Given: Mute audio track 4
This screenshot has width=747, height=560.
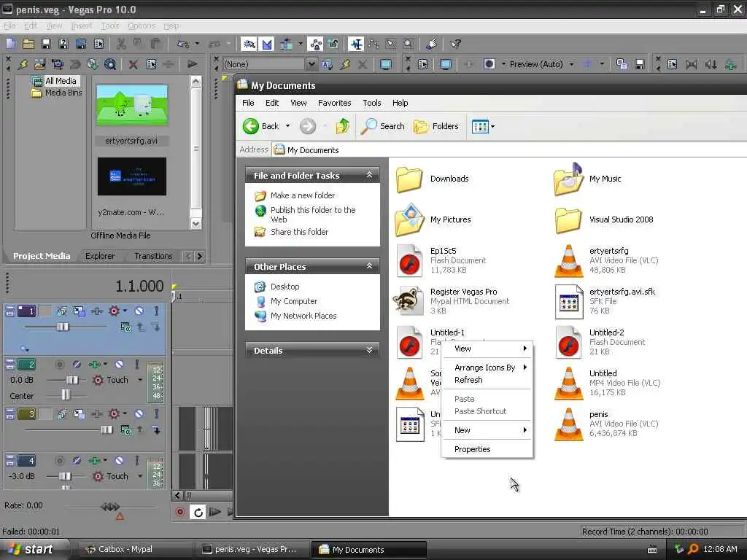Looking at the screenshot, I should coord(119,461).
